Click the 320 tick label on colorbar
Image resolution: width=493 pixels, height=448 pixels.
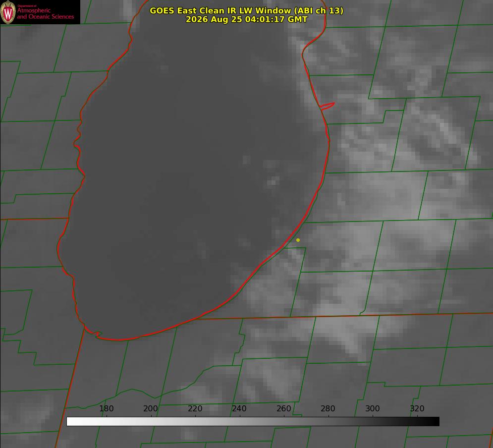(x=417, y=408)
